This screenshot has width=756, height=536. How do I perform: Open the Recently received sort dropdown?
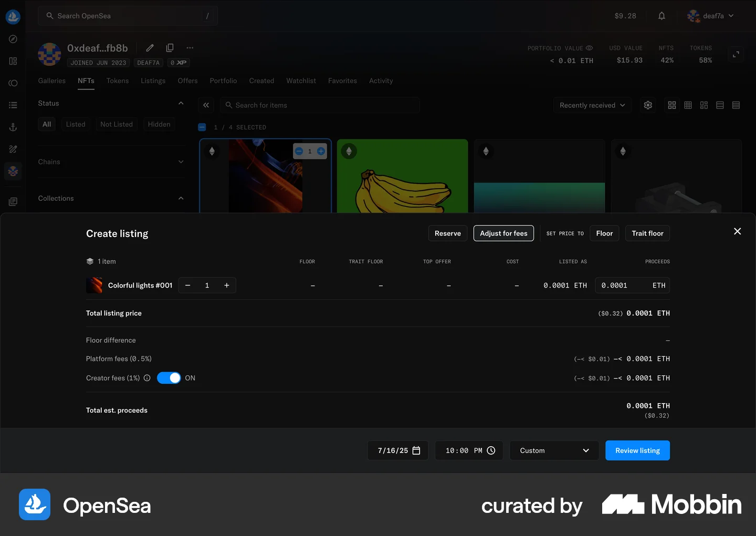pos(592,105)
